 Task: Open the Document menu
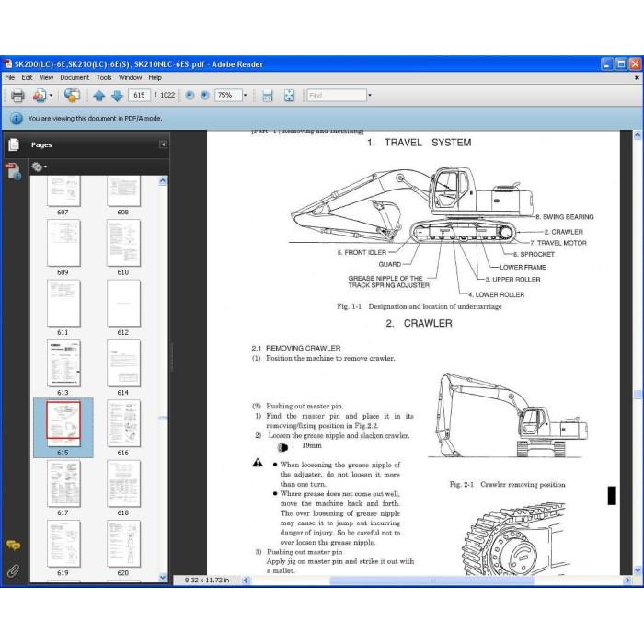pos(75,77)
